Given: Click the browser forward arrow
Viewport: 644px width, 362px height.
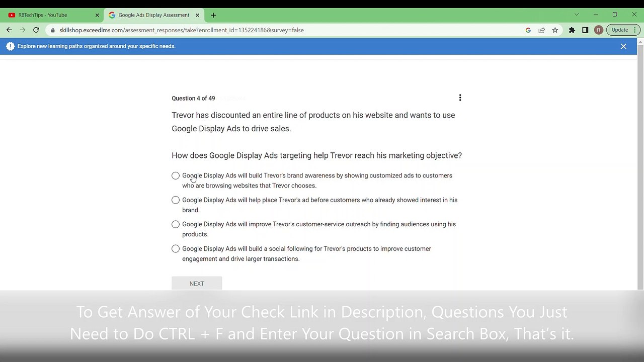Looking at the screenshot, I should pyautogui.click(x=23, y=30).
